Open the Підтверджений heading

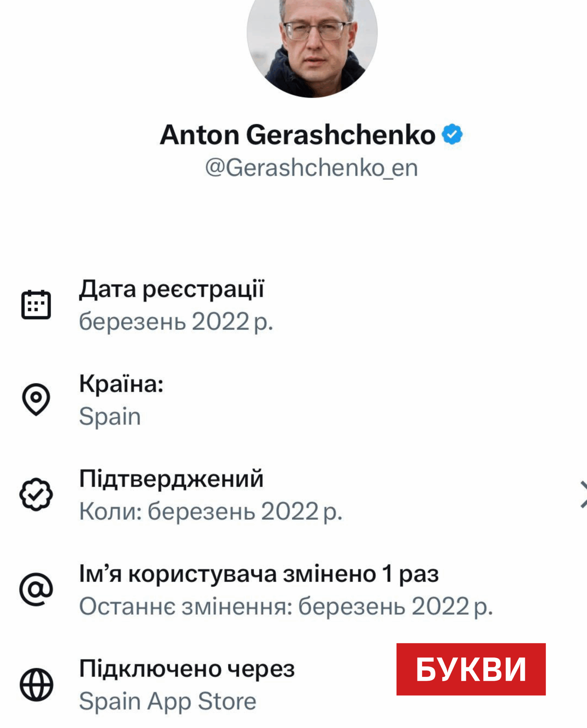click(171, 479)
